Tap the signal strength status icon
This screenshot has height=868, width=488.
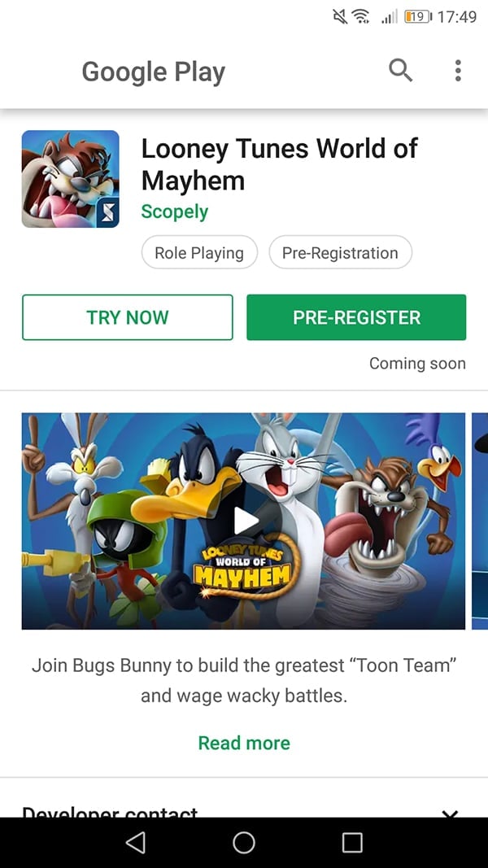coord(389,17)
